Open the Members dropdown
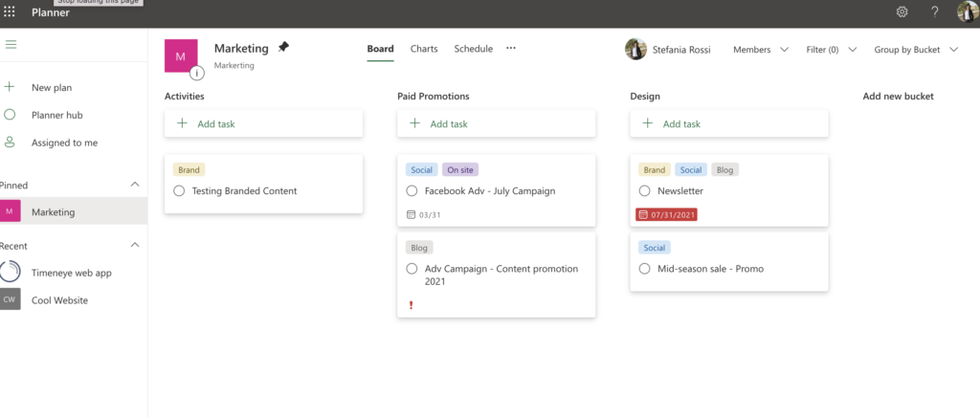980x418 pixels. coord(761,50)
